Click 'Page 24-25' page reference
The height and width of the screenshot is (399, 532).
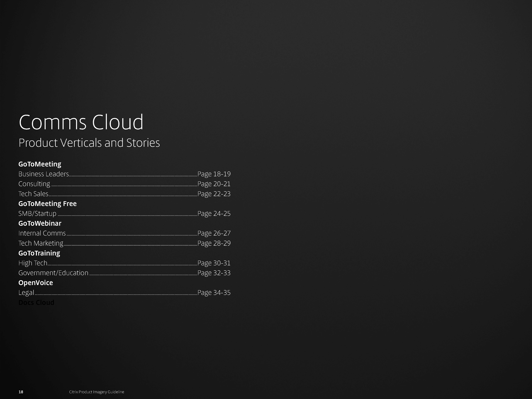point(214,214)
